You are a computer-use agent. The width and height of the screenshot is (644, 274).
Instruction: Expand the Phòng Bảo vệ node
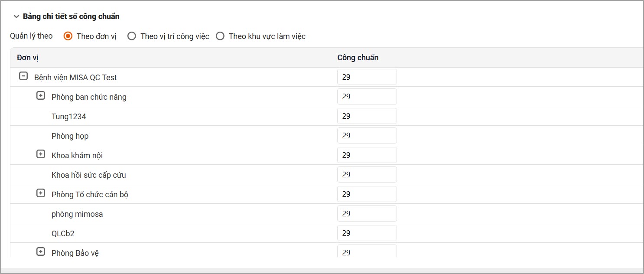41,251
